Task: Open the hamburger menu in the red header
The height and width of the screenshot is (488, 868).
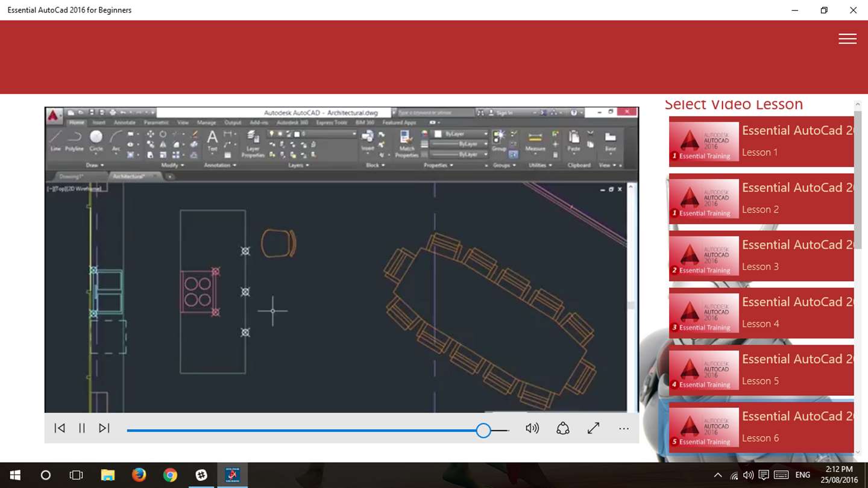Action: (847, 39)
